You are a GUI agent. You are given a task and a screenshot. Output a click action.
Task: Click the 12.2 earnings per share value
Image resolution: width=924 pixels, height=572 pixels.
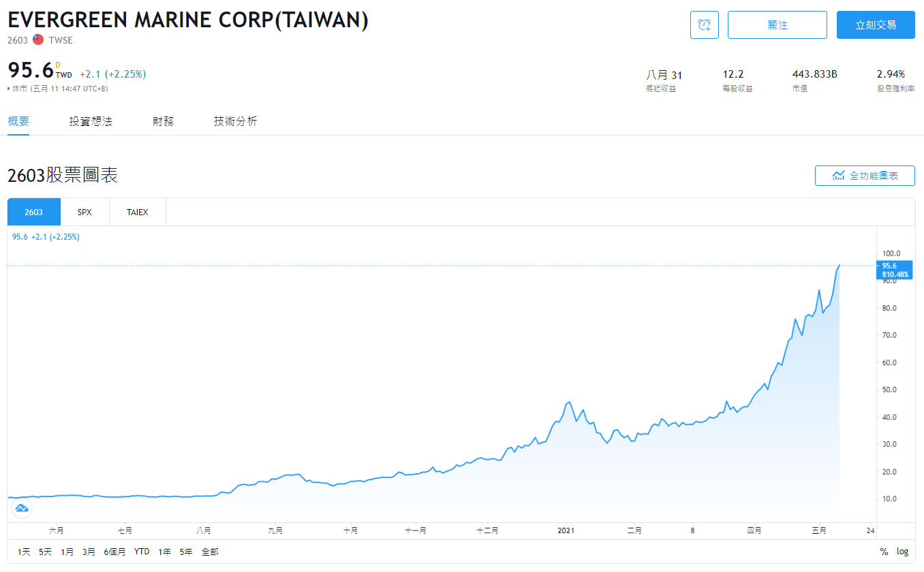tap(733, 74)
